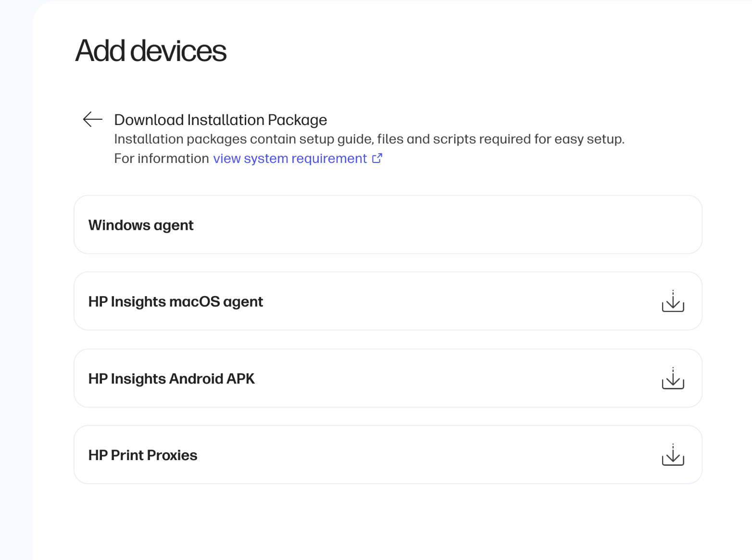Download the HP Insights Android APK
This screenshot has height=560, width=752.
click(x=673, y=378)
